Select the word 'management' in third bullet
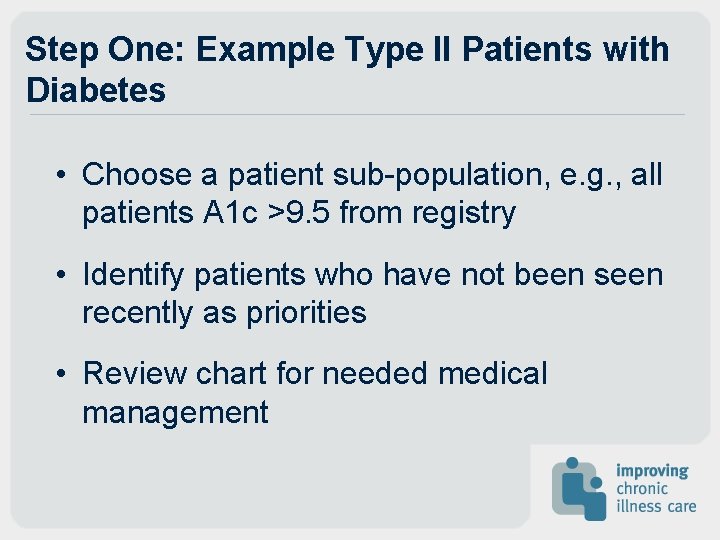Screen dimensions: 720x540 point(175,412)
